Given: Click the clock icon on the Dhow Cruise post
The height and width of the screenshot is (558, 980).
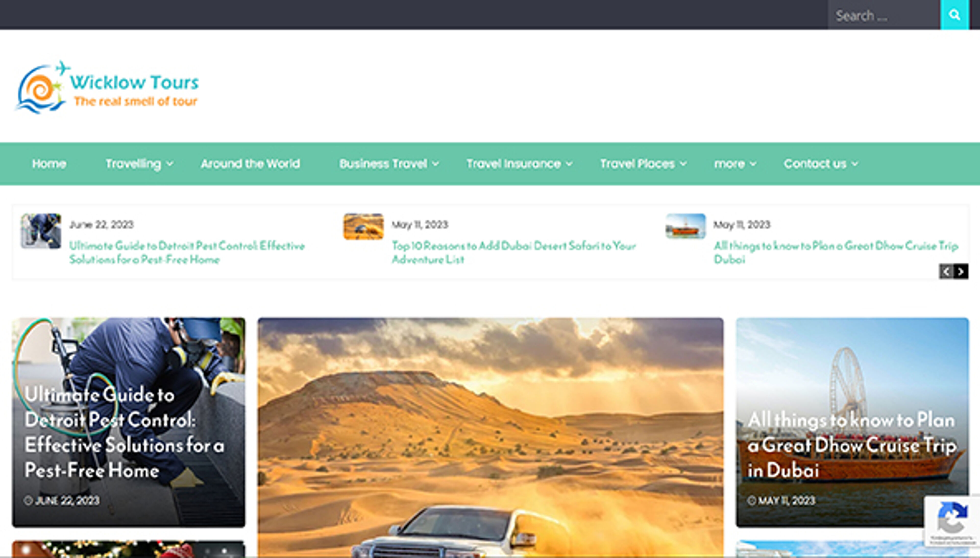Looking at the screenshot, I should [x=752, y=500].
